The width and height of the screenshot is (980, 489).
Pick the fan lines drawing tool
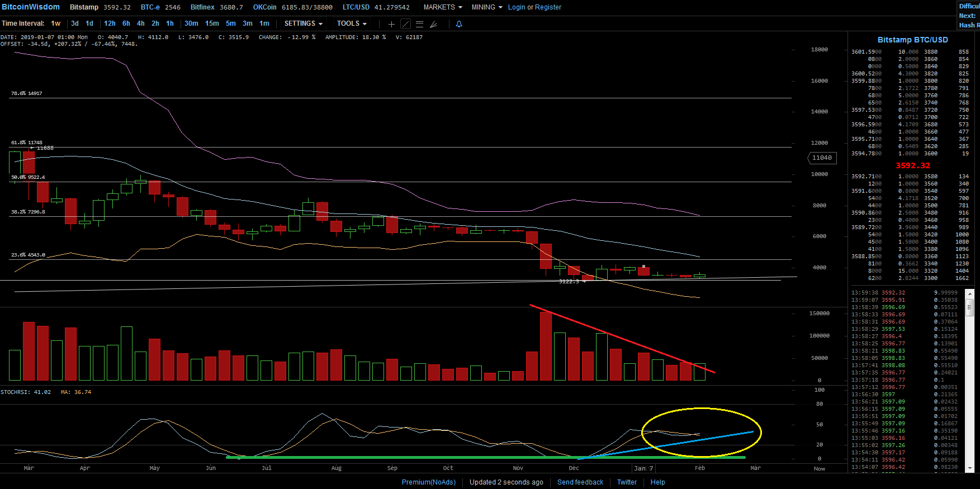coord(433,24)
